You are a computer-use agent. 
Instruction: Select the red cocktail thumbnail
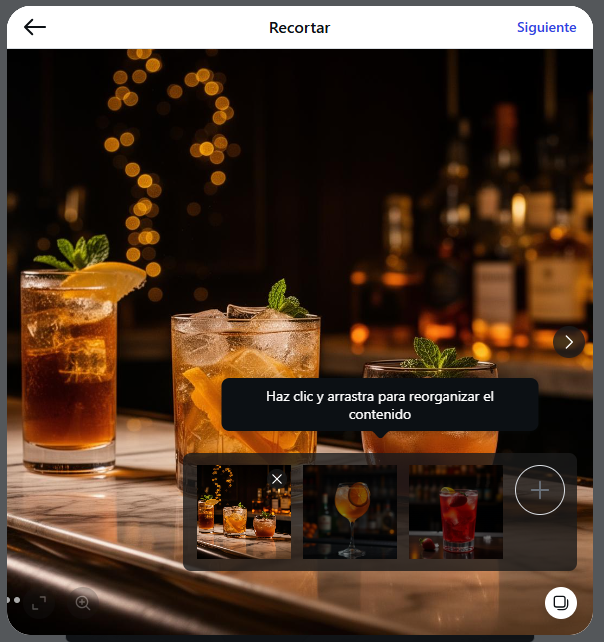(x=456, y=512)
